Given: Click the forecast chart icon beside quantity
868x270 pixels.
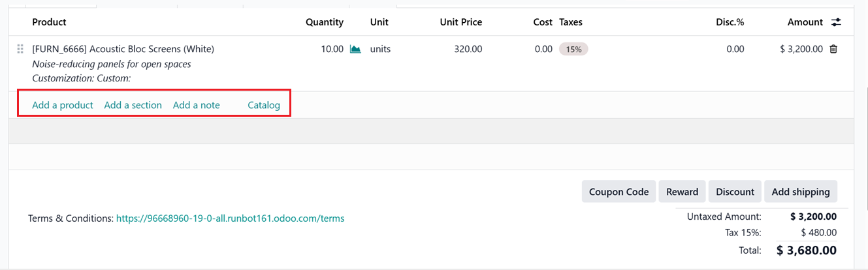Looking at the screenshot, I should (355, 49).
